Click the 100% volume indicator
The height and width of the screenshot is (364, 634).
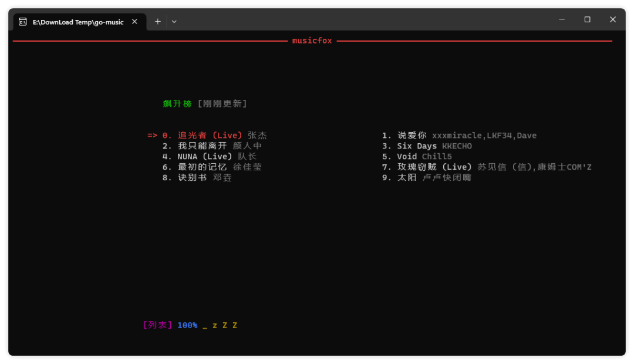click(187, 325)
